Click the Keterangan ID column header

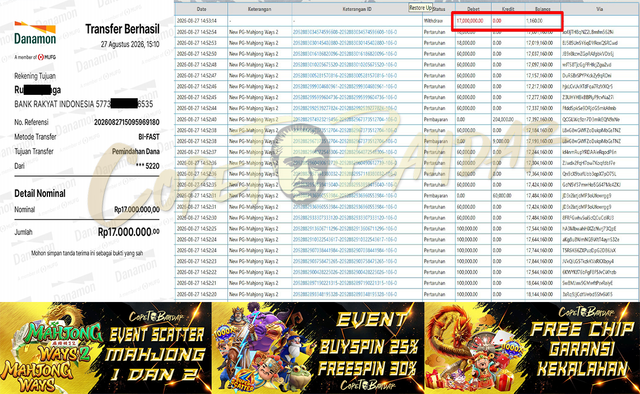[357, 9]
